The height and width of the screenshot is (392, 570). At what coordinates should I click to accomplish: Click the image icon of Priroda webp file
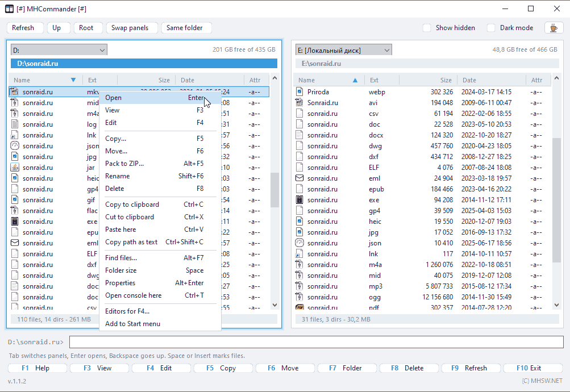(x=299, y=92)
